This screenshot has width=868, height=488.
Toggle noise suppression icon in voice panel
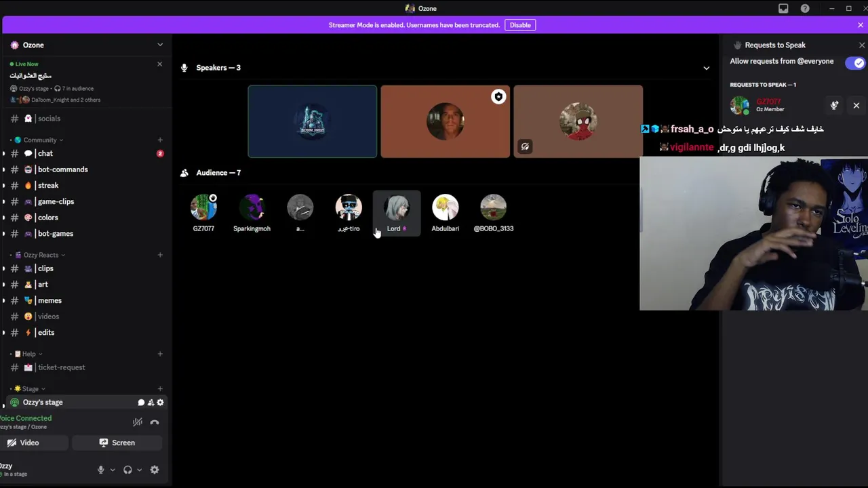[x=138, y=422]
